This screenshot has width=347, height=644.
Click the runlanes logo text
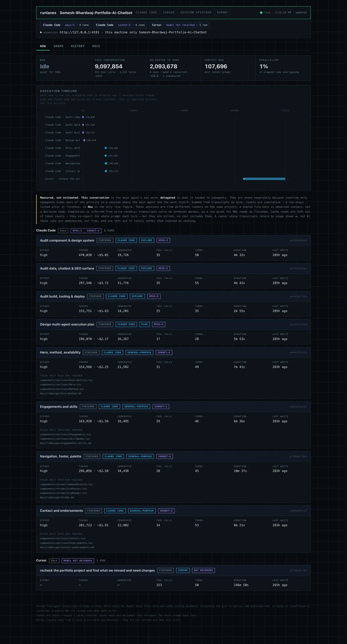[x=48, y=13]
